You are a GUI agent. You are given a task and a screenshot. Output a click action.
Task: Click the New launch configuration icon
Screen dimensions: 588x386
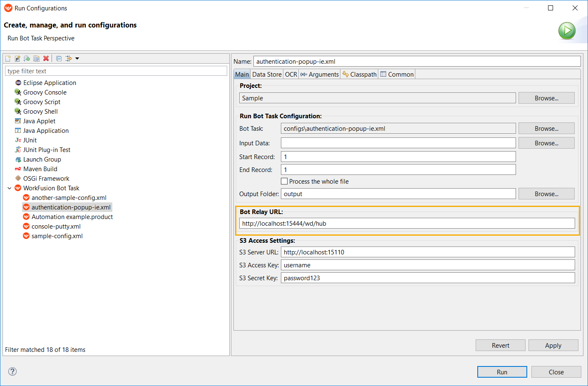pyautogui.click(x=8, y=59)
